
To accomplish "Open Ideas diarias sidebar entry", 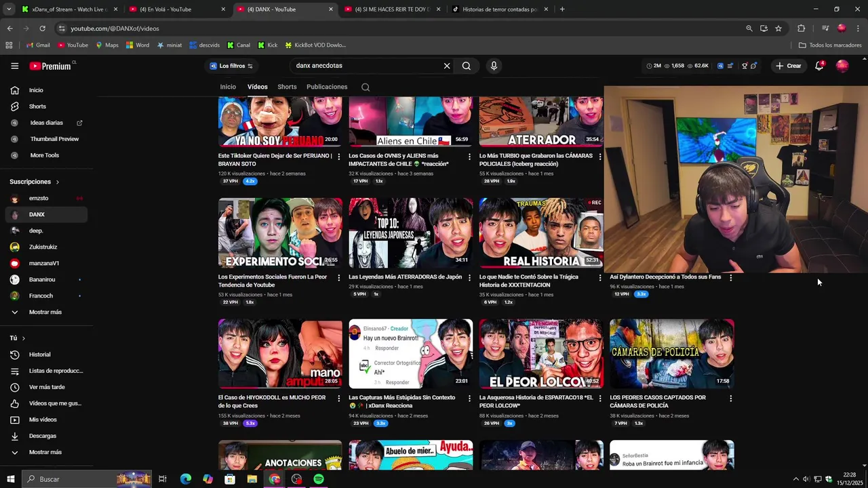I will (x=45, y=123).
